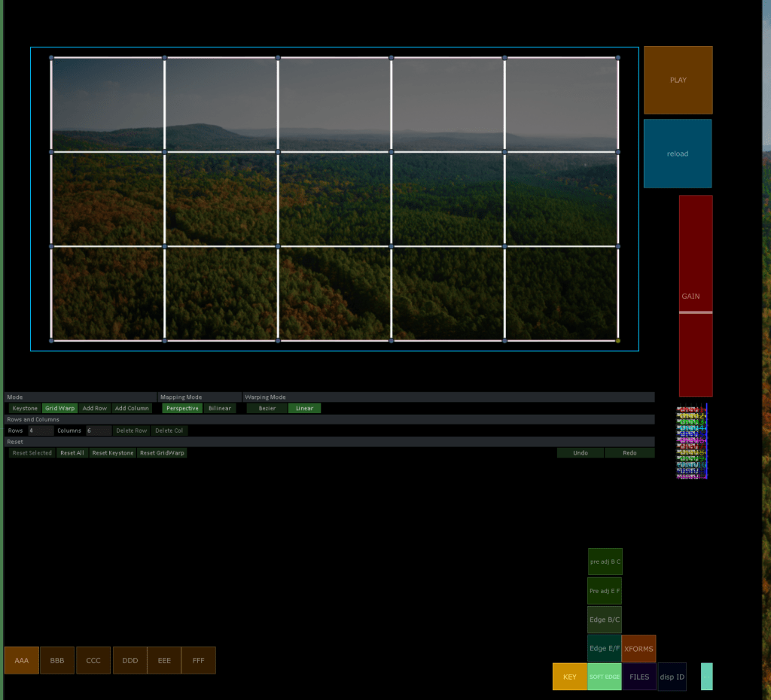Select the AAA preset tile
The width and height of the screenshot is (771, 700).
click(22, 660)
